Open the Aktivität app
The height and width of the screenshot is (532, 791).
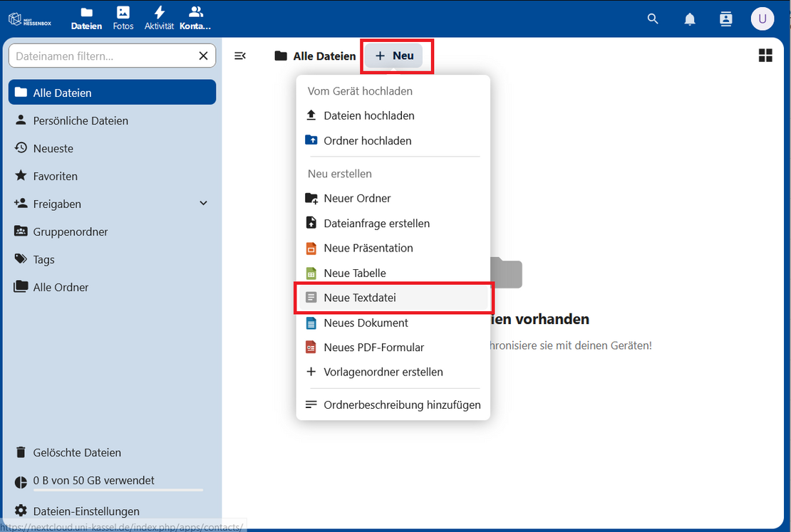159,19
